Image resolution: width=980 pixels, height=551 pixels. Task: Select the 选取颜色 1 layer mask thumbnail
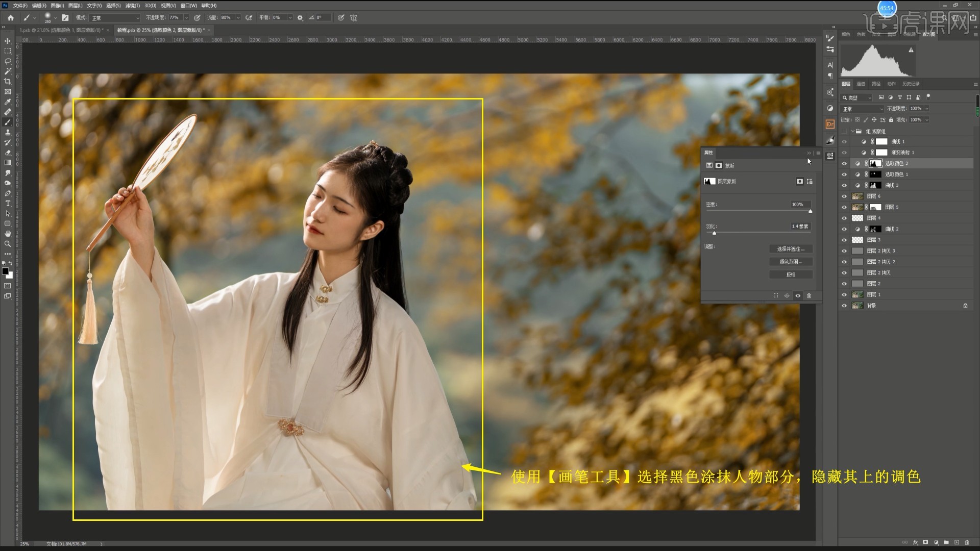(x=875, y=174)
